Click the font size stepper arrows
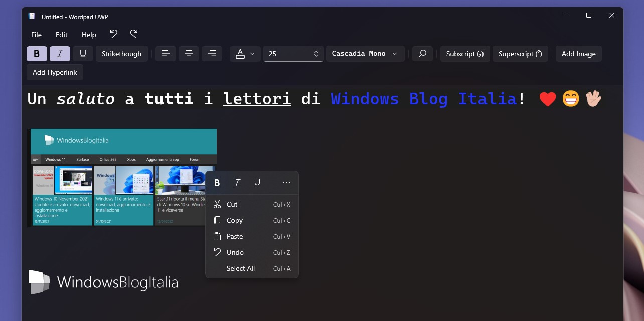The height and width of the screenshot is (321, 644). click(316, 54)
